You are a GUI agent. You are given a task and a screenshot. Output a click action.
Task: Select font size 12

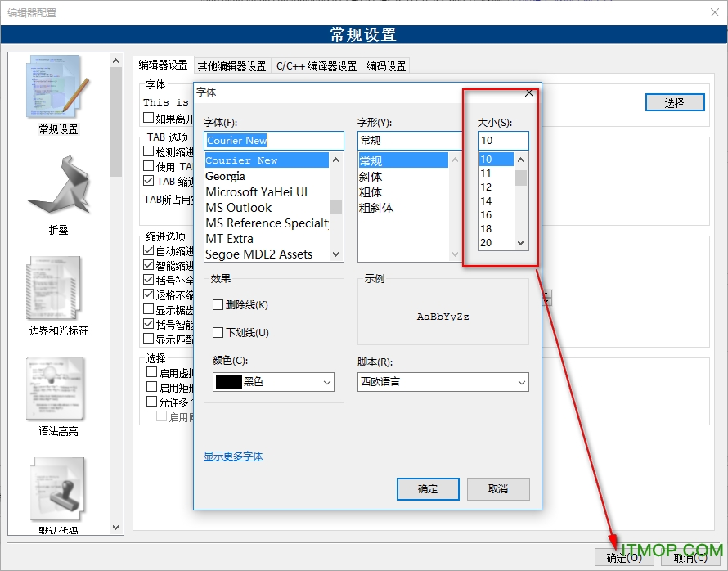click(497, 187)
